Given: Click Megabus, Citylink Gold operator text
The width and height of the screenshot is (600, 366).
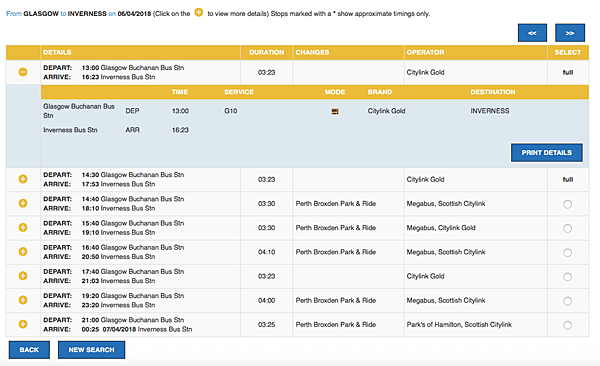Looking at the screenshot, I should coord(441,228).
